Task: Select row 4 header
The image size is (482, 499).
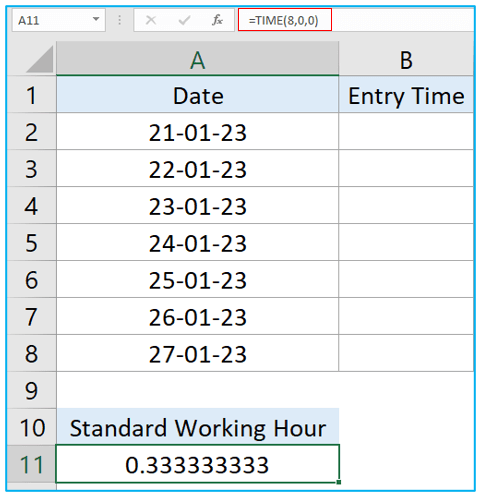Action: click(32, 205)
